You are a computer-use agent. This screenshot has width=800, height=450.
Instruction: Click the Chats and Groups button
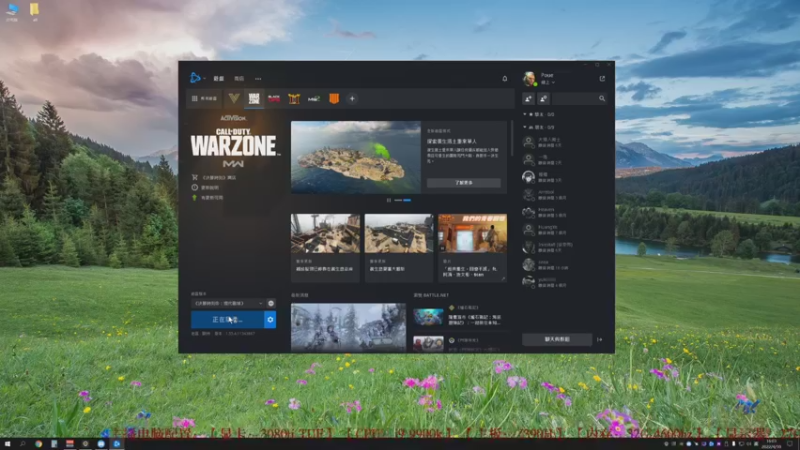coord(557,339)
